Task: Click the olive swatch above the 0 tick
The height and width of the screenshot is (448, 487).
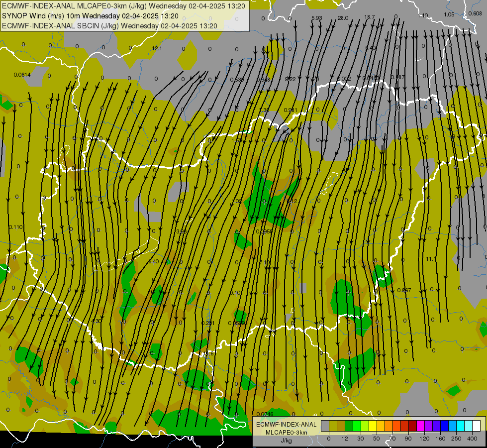Action: point(333,426)
